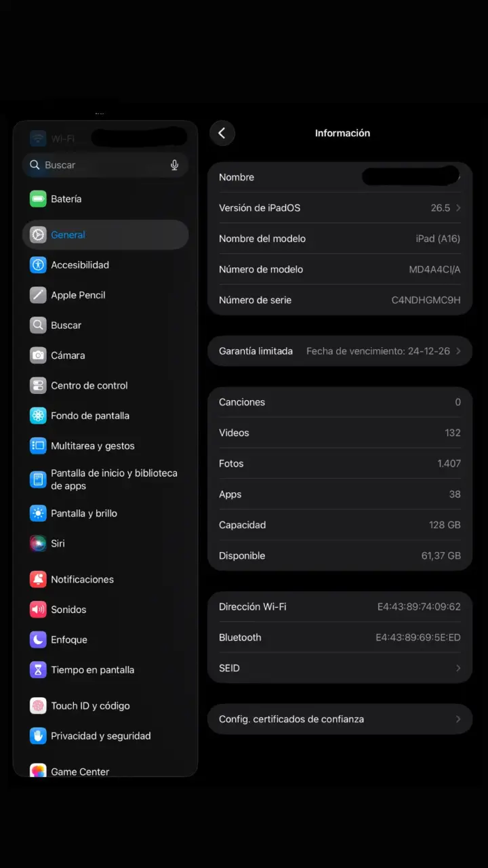This screenshot has width=488, height=868.
Task: Tap Capacidad value 128 GB
Action: point(445,525)
